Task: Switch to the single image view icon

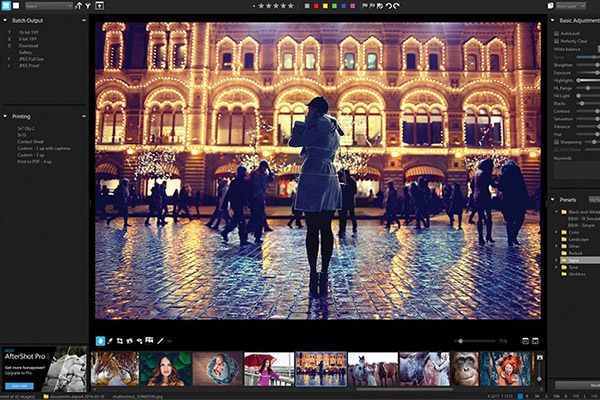Action: 16,6
